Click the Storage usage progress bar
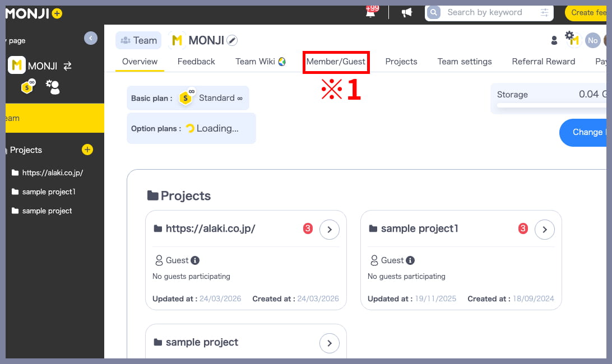The image size is (612, 364). tap(551, 105)
